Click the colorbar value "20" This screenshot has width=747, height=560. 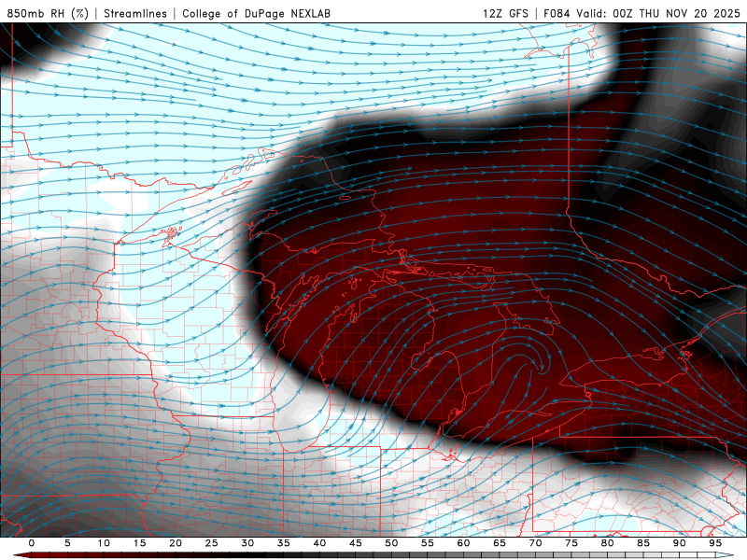point(176,543)
